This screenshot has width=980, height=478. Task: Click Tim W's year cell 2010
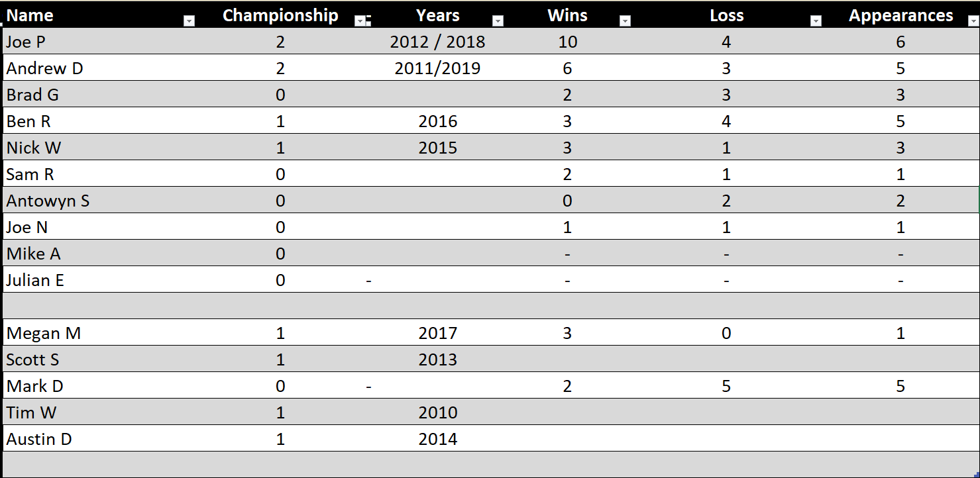pyautogui.click(x=437, y=412)
